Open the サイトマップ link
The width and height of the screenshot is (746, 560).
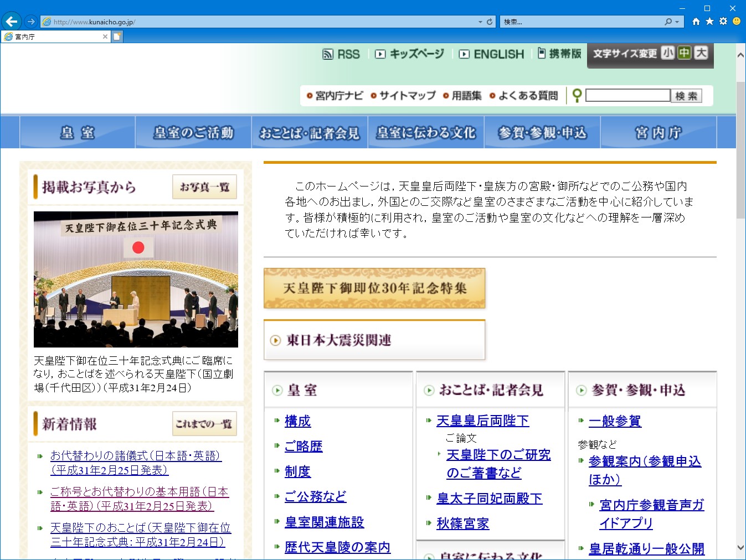pyautogui.click(x=403, y=96)
